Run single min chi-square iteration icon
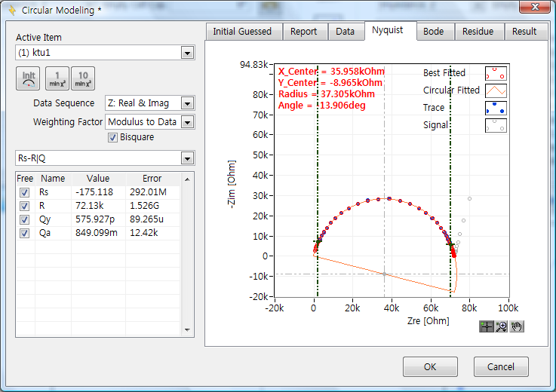The image size is (556, 392). (x=57, y=78)
